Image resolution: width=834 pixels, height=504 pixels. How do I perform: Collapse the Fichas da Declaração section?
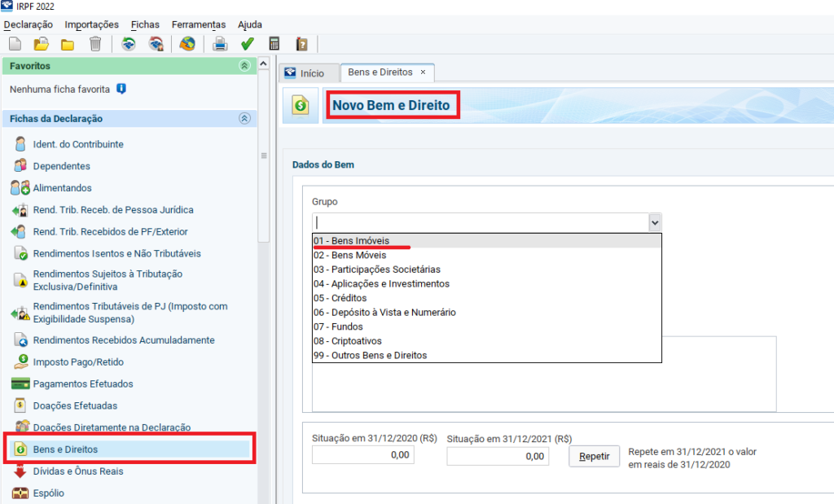click(x=244, y=119)
